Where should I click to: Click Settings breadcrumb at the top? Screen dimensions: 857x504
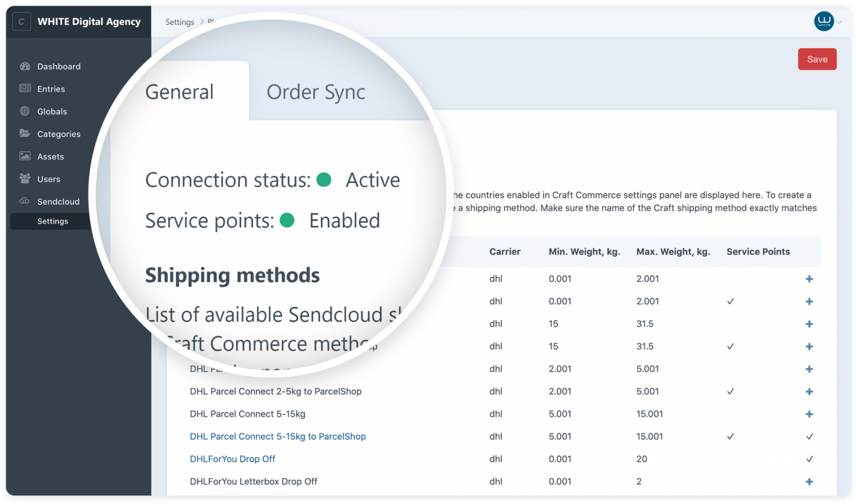(180, 22)
